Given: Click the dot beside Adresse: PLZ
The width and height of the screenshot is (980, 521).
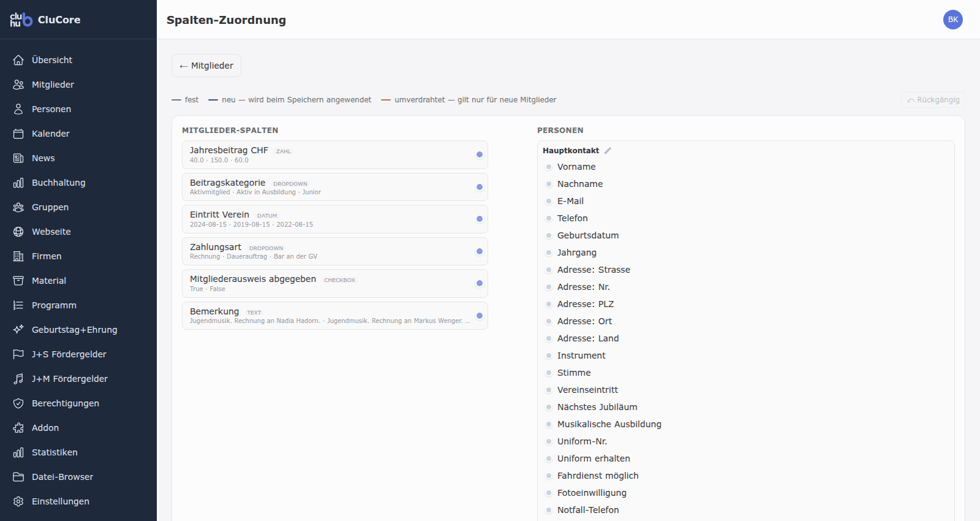Looking at the screenshot, I should (549, 304).
